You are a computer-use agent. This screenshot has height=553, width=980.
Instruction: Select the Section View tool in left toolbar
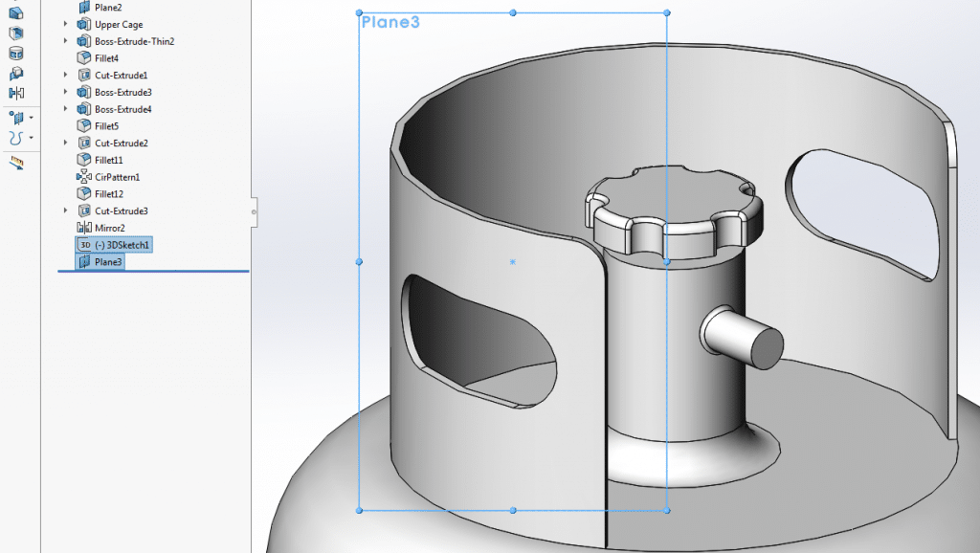[15, 13]
